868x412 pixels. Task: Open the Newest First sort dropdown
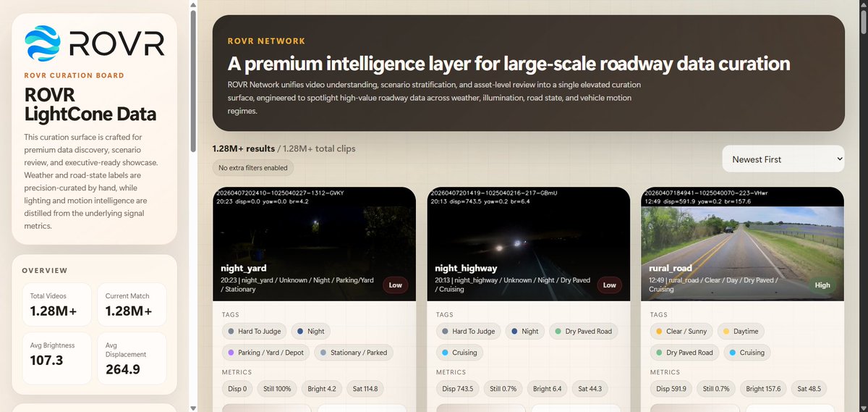tap(783, 159)
